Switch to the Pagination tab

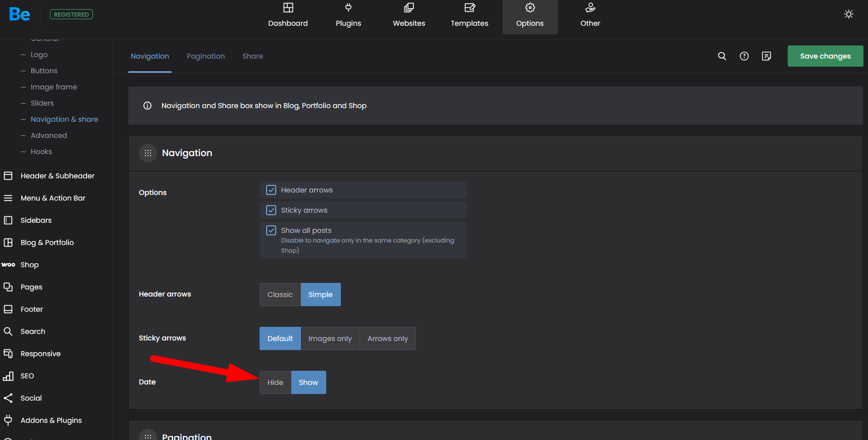(x=206, y=56)
